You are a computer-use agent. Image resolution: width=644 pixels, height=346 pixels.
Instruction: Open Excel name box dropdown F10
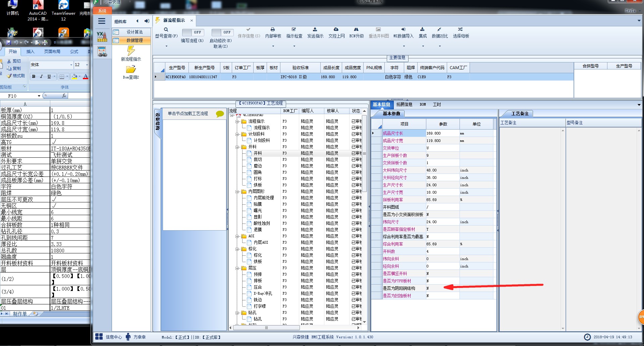pos(39,96)
